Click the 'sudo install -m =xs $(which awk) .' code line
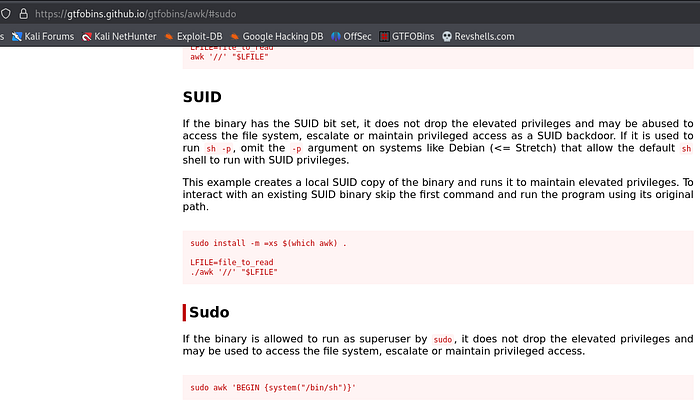The width and height of the screenshot is (700, 407). pyautogui.click(x=268, y=243)
